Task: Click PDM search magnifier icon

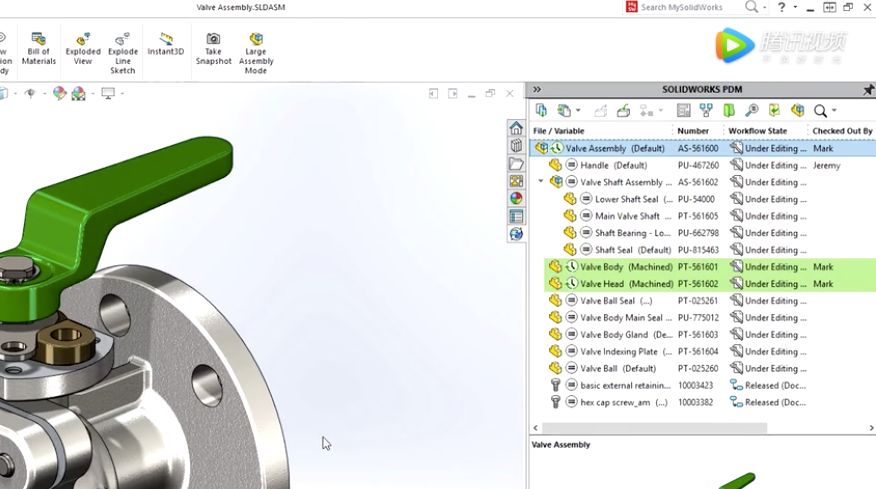Action: pyautogui.click(x=820, y=111)
